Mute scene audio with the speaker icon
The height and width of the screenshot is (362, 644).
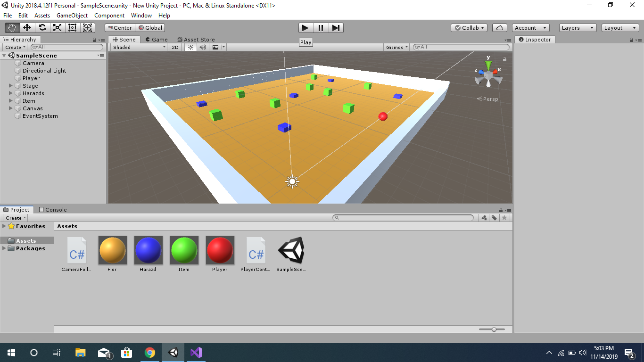coord(202,47)
